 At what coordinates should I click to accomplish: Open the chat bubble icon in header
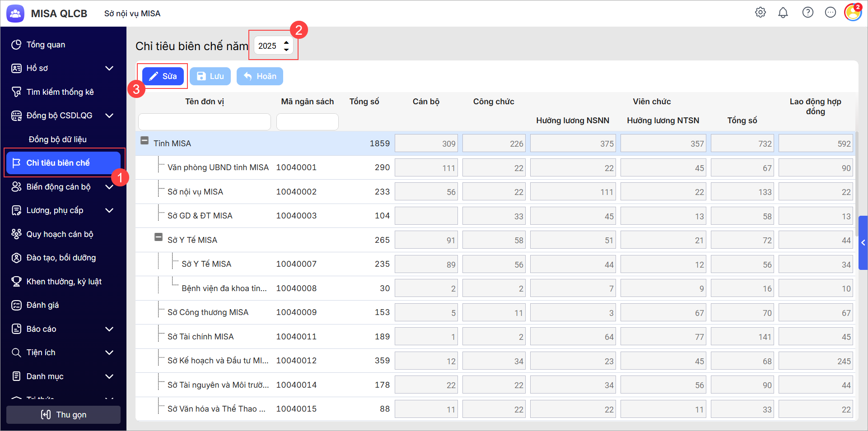click(x=830, y=13)
